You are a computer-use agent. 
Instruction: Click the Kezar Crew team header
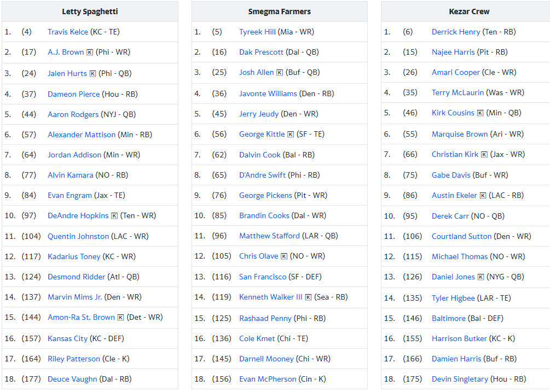coord(469,11)
